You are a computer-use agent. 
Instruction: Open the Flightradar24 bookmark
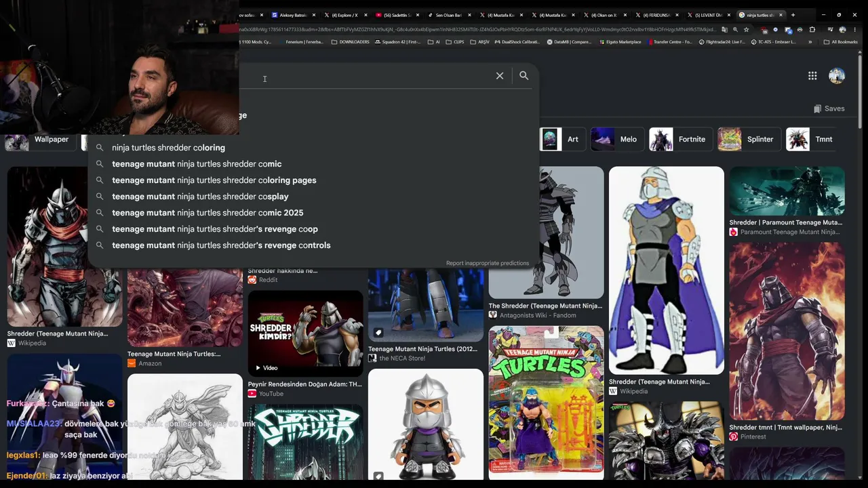click(x=722, y=42)
